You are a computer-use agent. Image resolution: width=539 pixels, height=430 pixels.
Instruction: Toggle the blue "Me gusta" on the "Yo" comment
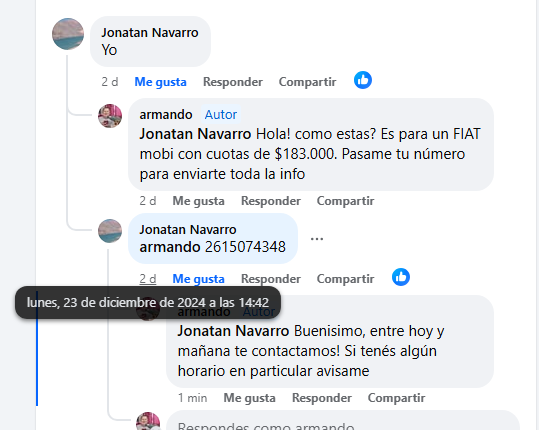click(x=160, y=82)
